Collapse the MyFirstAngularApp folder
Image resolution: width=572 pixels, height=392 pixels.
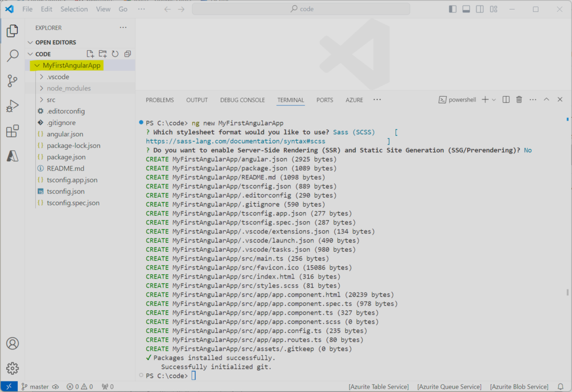pyautogui.click(x=71, y=65)
